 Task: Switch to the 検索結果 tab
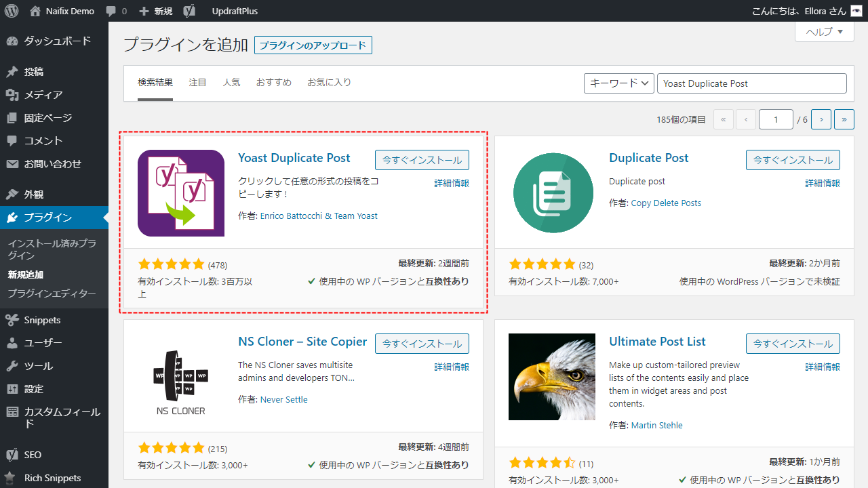click(x=155, y=83)
